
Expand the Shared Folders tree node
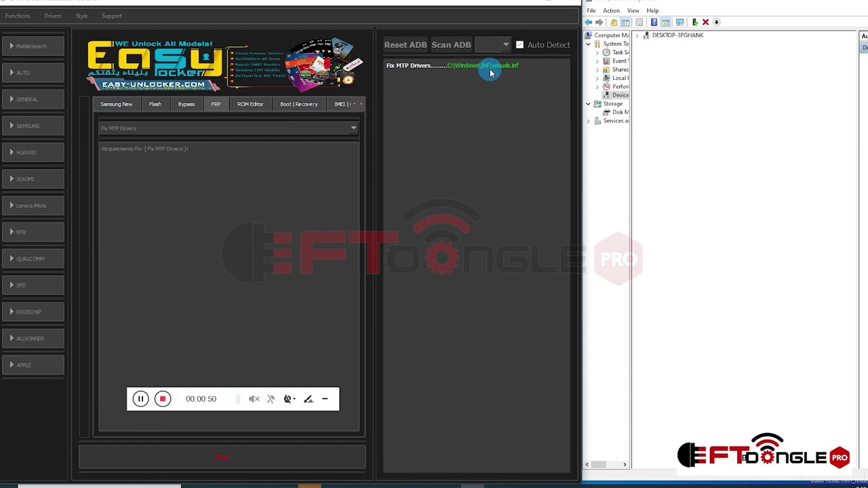click(597, 70)
